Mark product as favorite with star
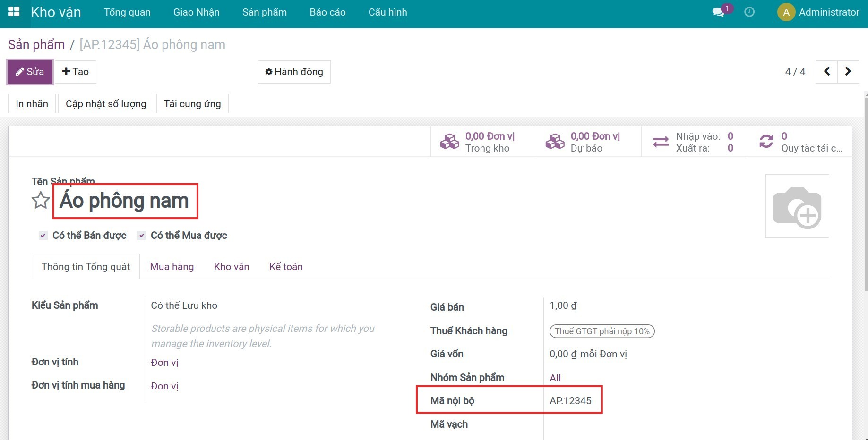Screen dimensions: 868x440 pyautogui.click(x=41, y=201)
